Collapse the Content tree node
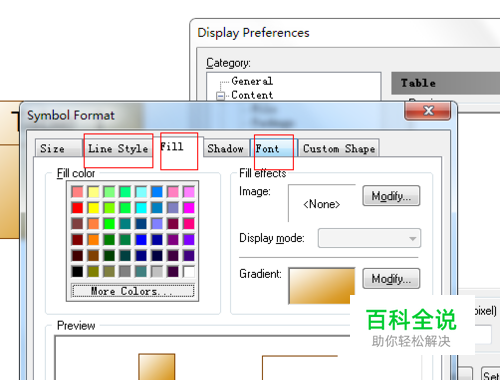 click(x=220, y=96)
